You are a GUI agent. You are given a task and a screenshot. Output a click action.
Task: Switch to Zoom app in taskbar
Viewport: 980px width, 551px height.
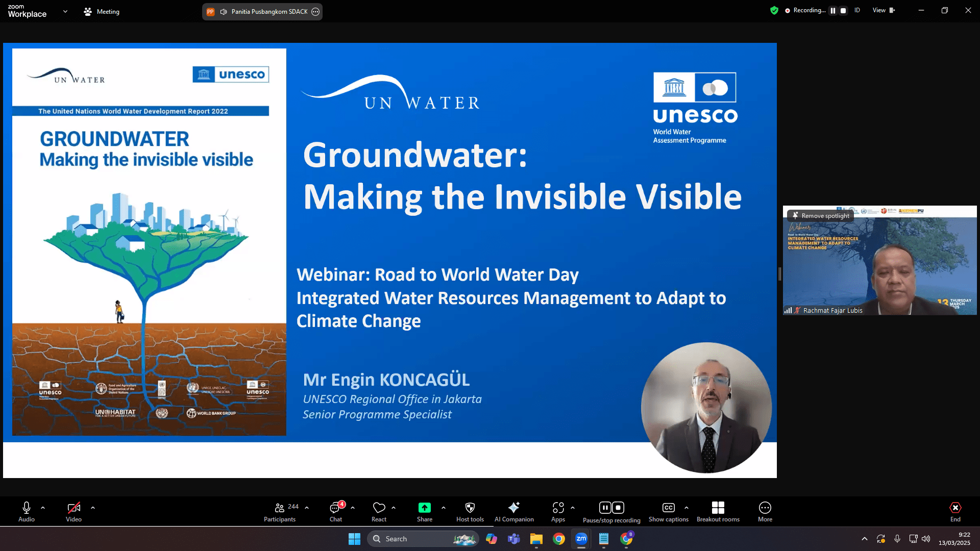click(x=581, y=539)
